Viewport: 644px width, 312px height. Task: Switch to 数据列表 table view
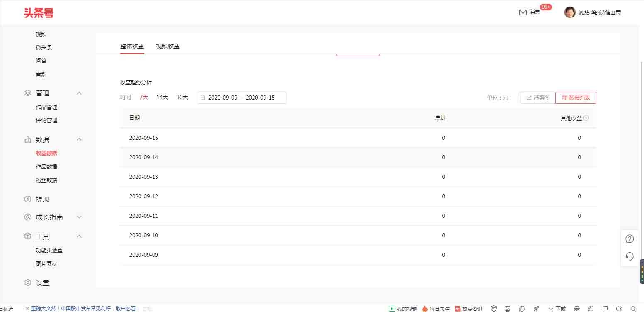576,97
